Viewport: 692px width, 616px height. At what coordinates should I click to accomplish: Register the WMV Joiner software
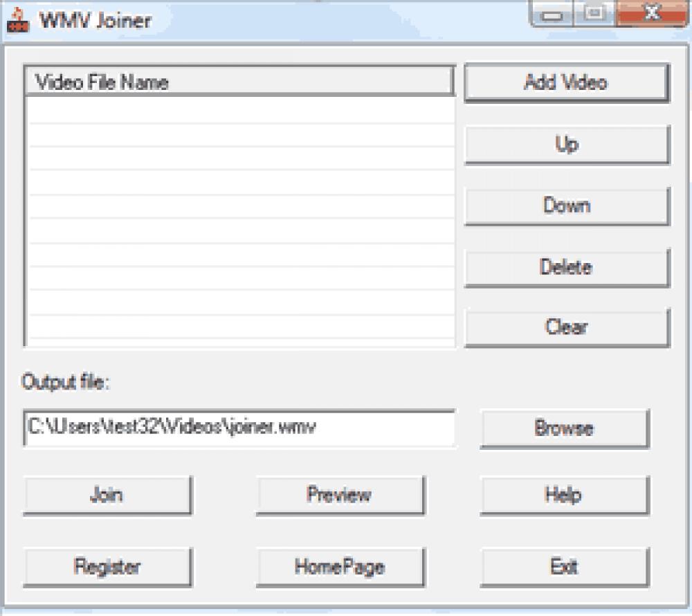click(107, 567)
